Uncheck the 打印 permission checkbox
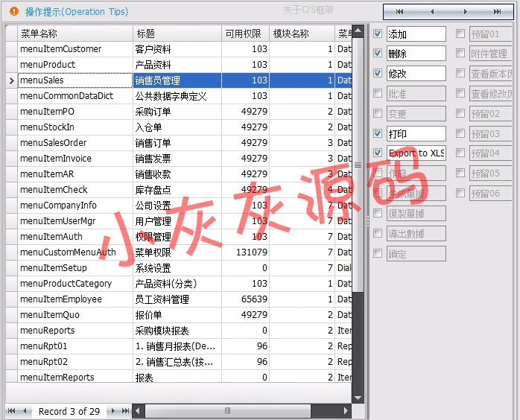This screenshot has width=520, height=420. click(378, 133)
